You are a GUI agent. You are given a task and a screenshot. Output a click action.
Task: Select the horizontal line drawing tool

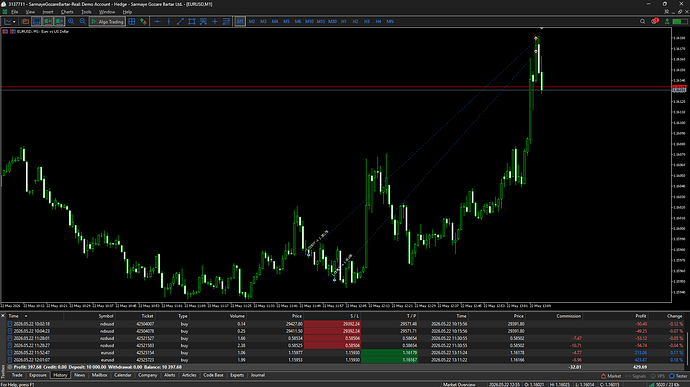[157, 21]
